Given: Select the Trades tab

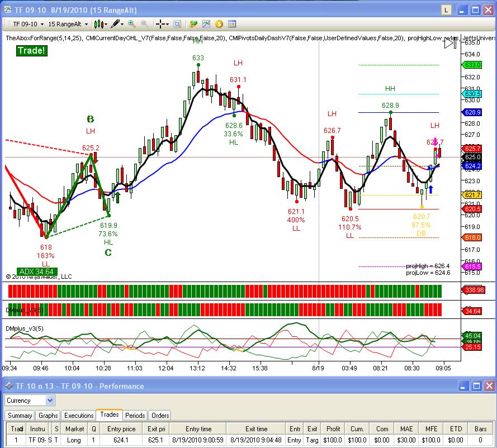Looking at the screenshot, I should coord(110,414).
